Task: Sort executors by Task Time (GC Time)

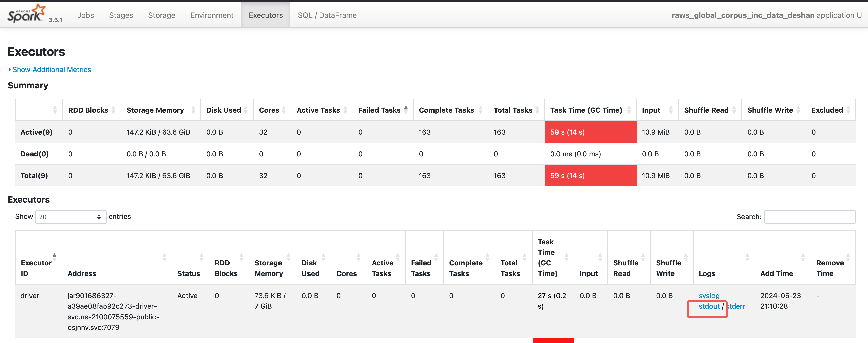Action: (x=553, y=258)
